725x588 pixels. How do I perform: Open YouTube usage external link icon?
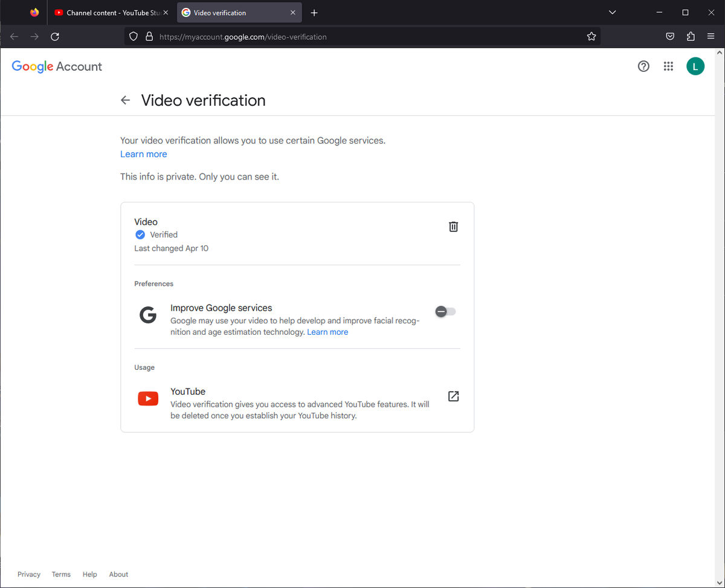coord(454,396)
